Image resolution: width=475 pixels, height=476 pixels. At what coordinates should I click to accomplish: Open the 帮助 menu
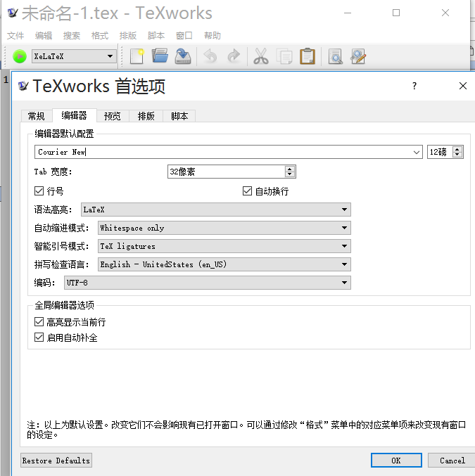pyautogui.click(x=213, y=36)
